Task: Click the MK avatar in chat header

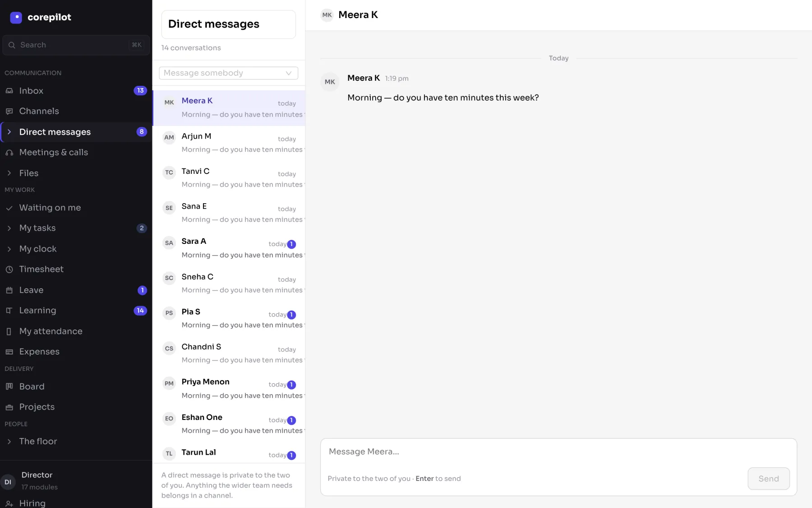Action: (x=327, y=15)
